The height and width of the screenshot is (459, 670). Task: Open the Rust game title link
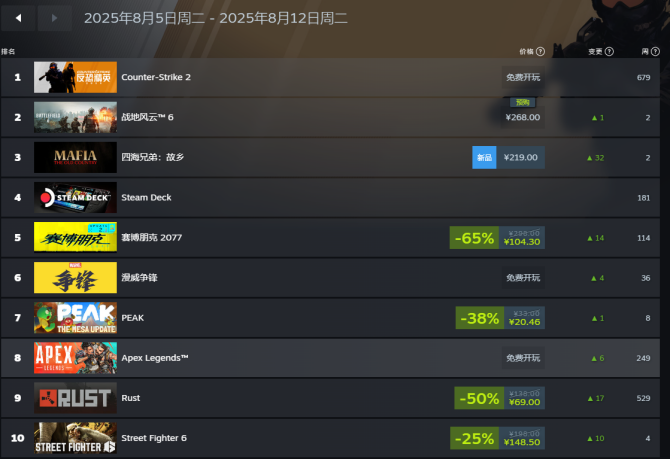(131, 398)
